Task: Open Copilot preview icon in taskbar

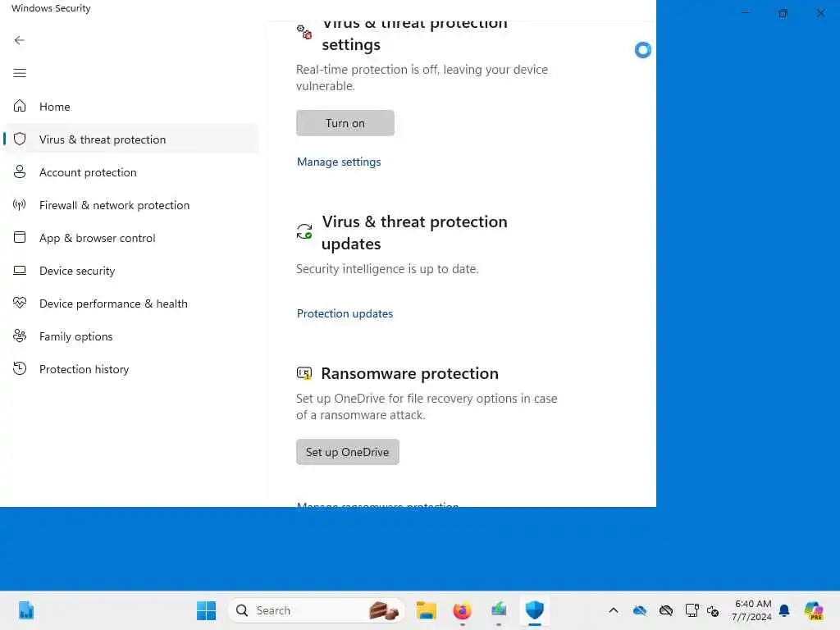Action: (x=814, y=610)
